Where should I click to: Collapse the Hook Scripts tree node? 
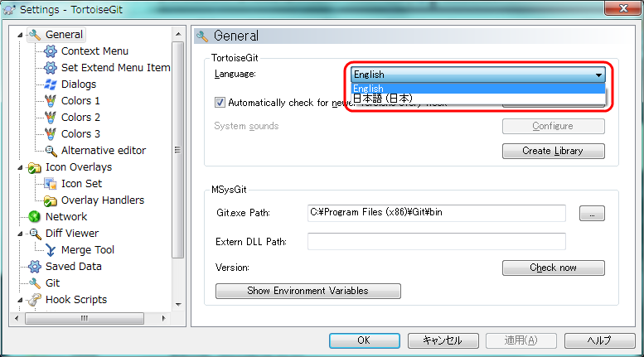[x=20, y=300]
